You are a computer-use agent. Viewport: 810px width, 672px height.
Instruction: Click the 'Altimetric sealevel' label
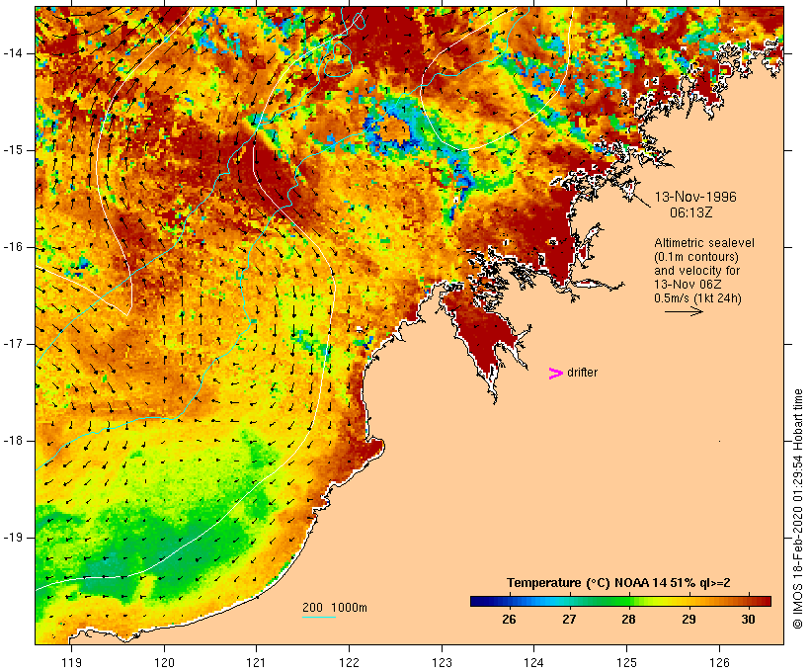pos(704,243)
